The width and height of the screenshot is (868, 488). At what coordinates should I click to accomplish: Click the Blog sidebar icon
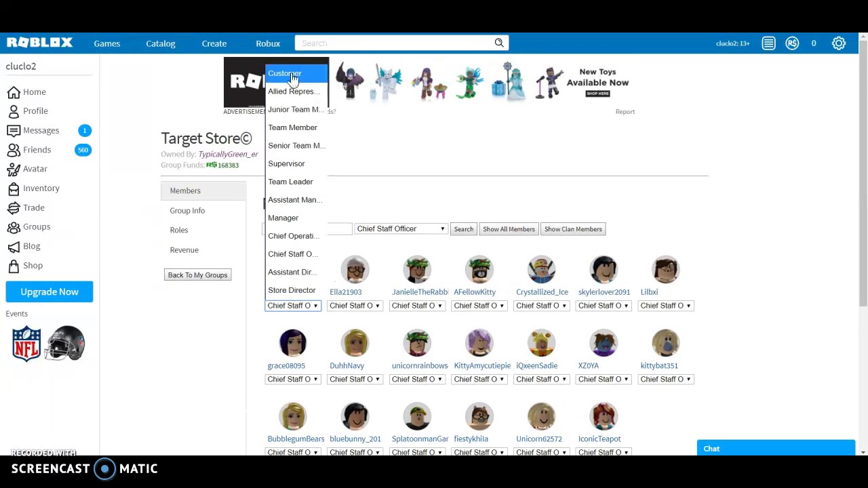click(14, 246)
